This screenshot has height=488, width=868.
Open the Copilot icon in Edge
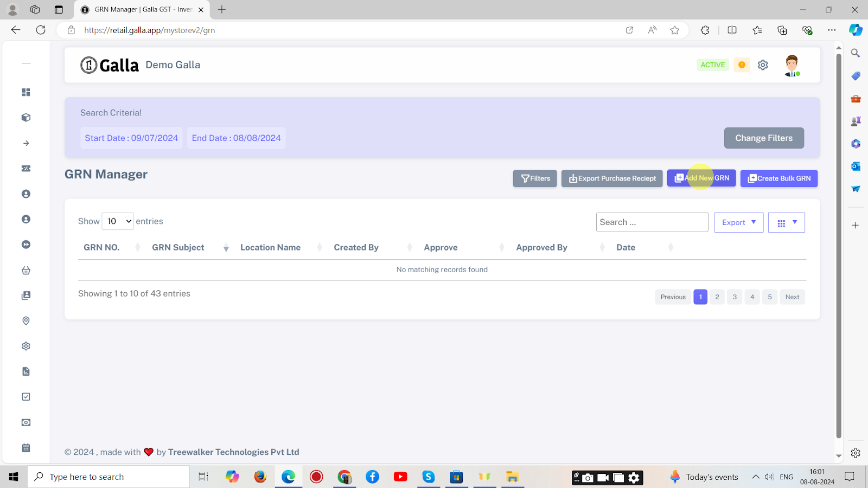[856, 30]
